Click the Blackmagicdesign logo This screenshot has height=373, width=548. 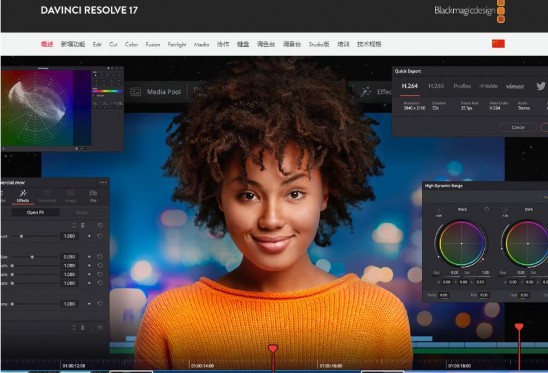click(x=469, y=11)
